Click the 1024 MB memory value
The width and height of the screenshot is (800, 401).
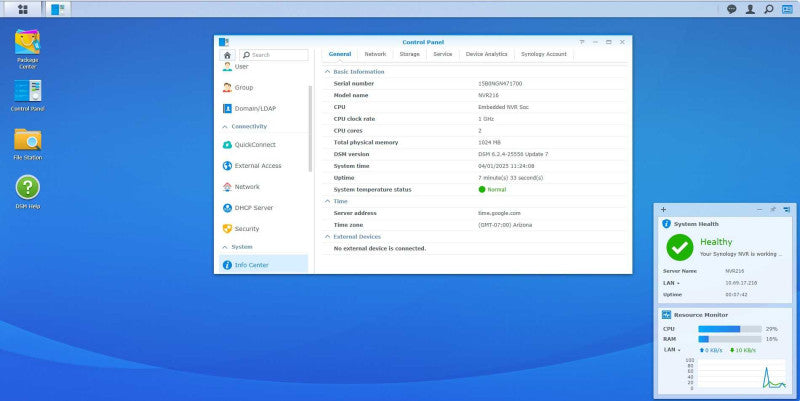point(489,142)
